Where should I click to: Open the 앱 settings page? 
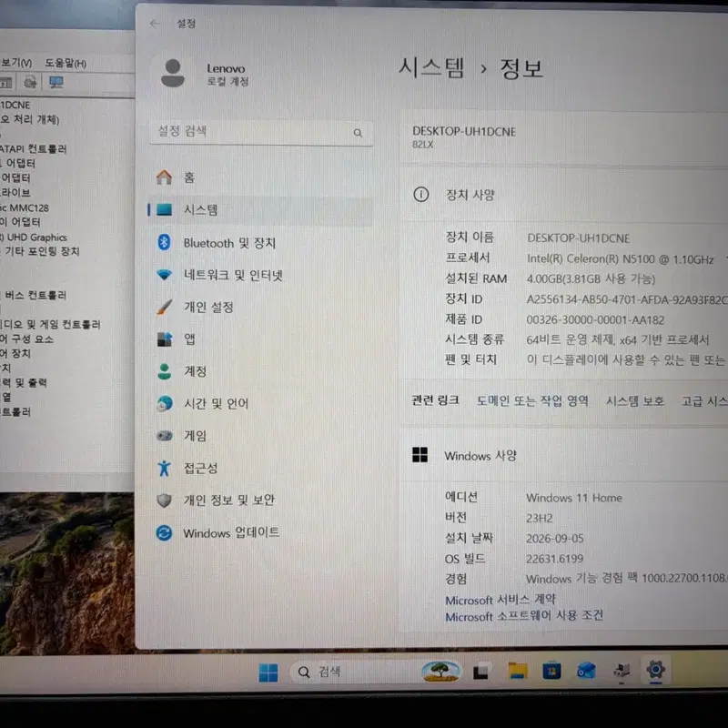pyautogui.click(x=260, y=339)
